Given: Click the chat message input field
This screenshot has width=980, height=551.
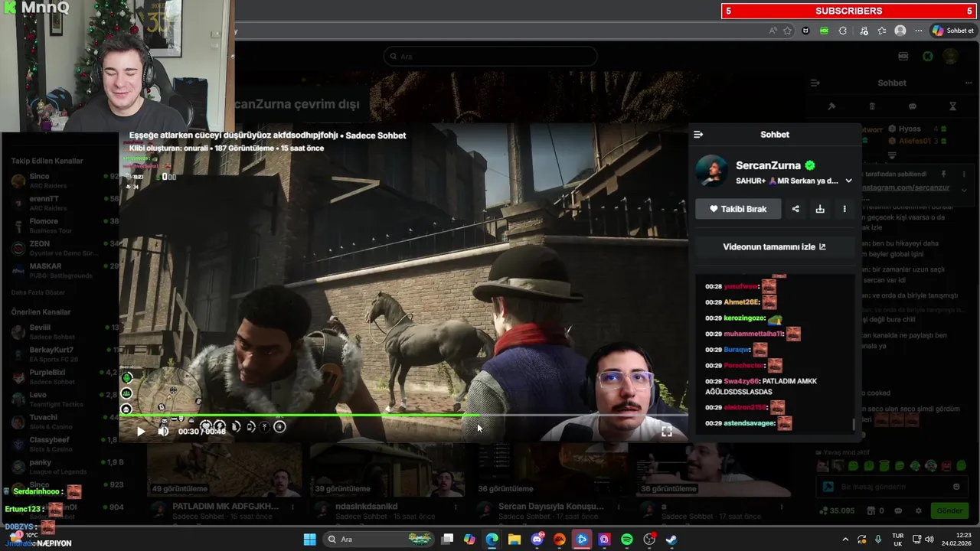Looking at the screenshot, I should [892, 487].
